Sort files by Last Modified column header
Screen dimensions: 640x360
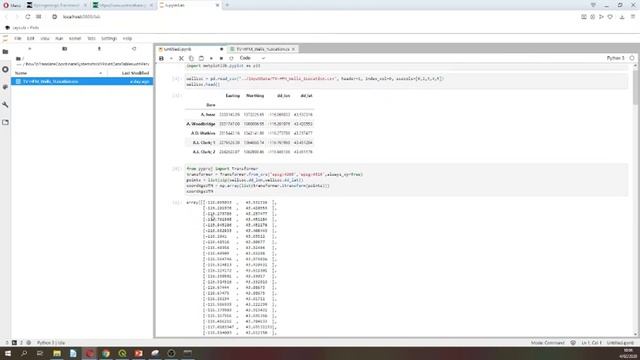[x=135, y=73]
